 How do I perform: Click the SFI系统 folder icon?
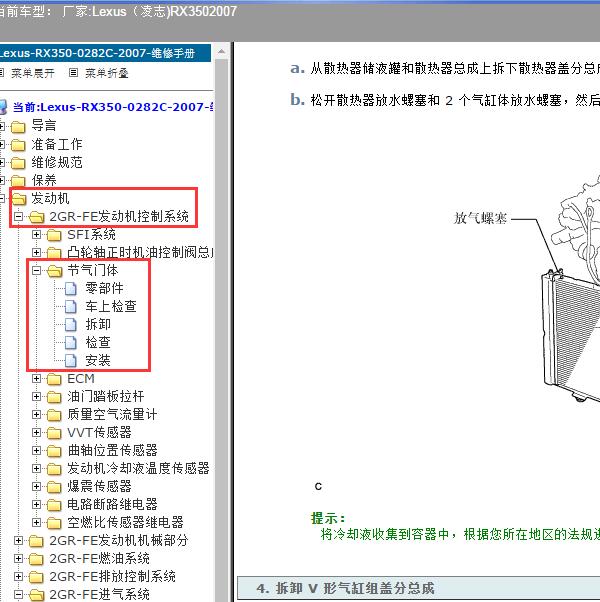[x=54, y=235]
